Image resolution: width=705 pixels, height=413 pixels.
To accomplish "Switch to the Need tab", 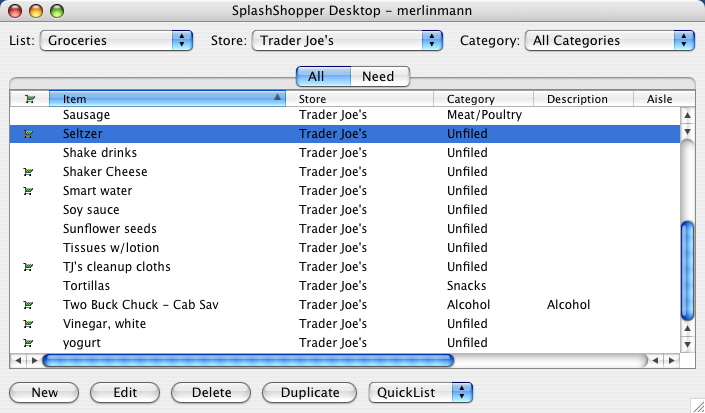I will (x=378, y=76).
